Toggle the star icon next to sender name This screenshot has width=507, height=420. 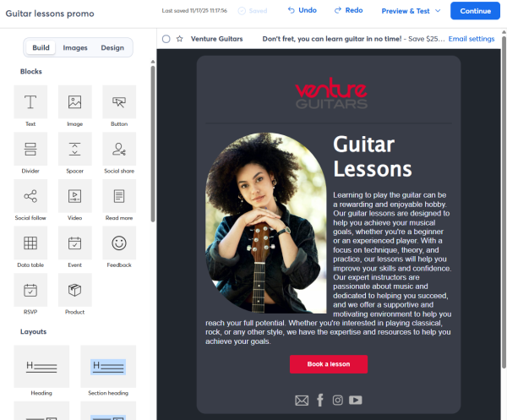click(x=180, y=39)
